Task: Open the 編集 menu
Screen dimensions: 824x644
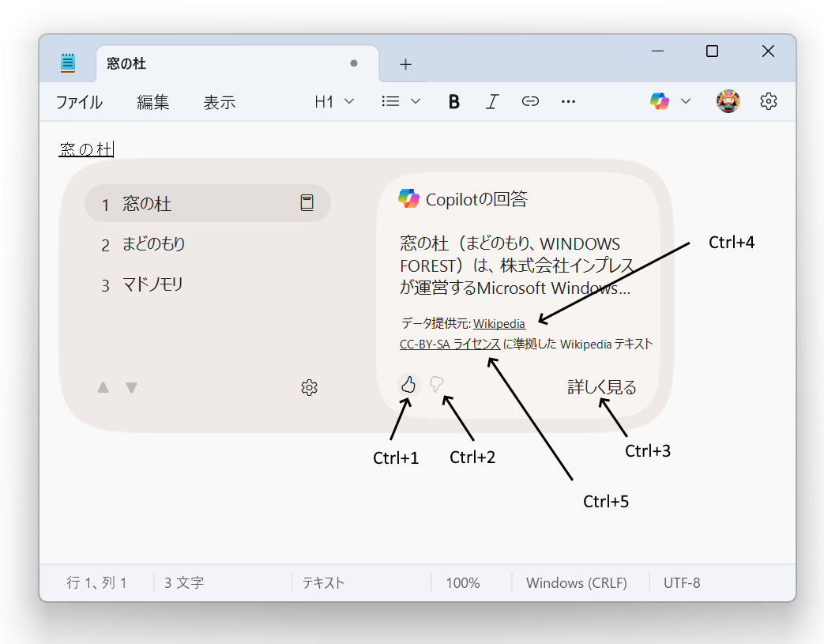Action: [x=152, y=102]
